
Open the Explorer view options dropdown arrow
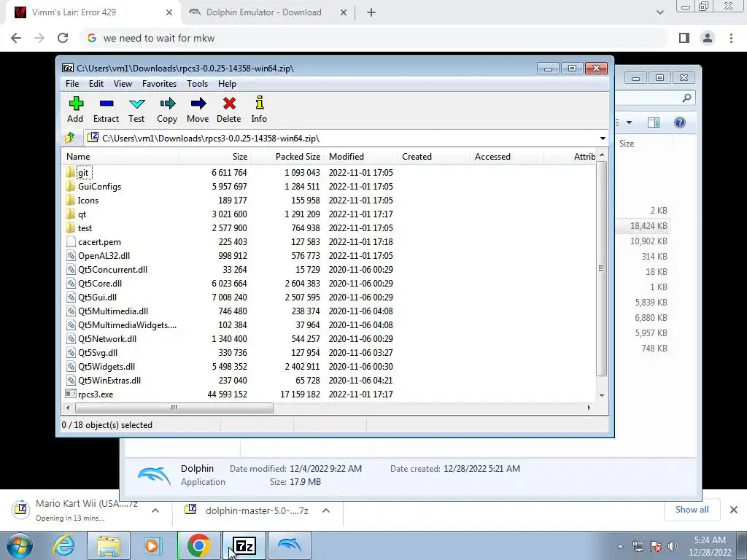click(629, 122)
